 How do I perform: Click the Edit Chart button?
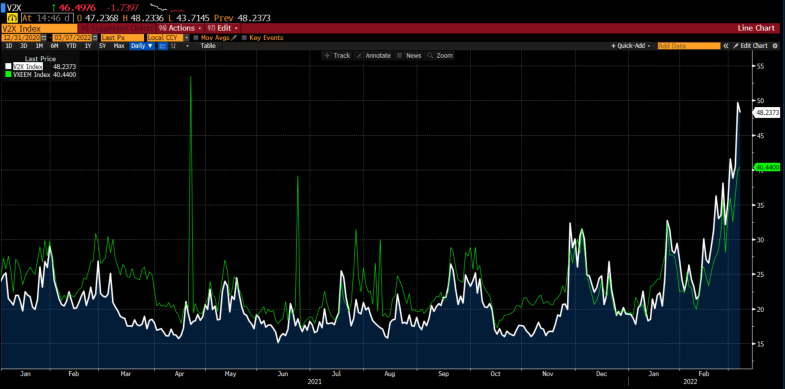click(x=750, y=46)
